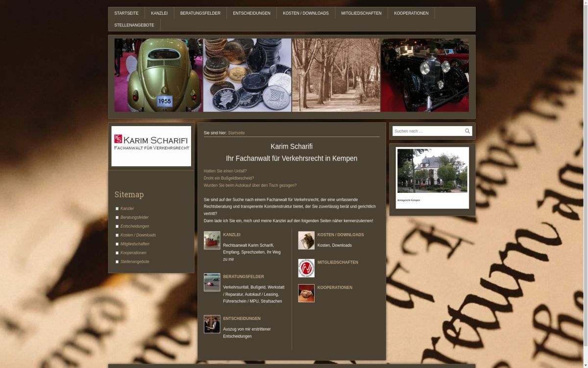Viewport: 588px width, 368px height.
Task: Open the Kanzlei thumbnail icon
Action: click(212, 240)
